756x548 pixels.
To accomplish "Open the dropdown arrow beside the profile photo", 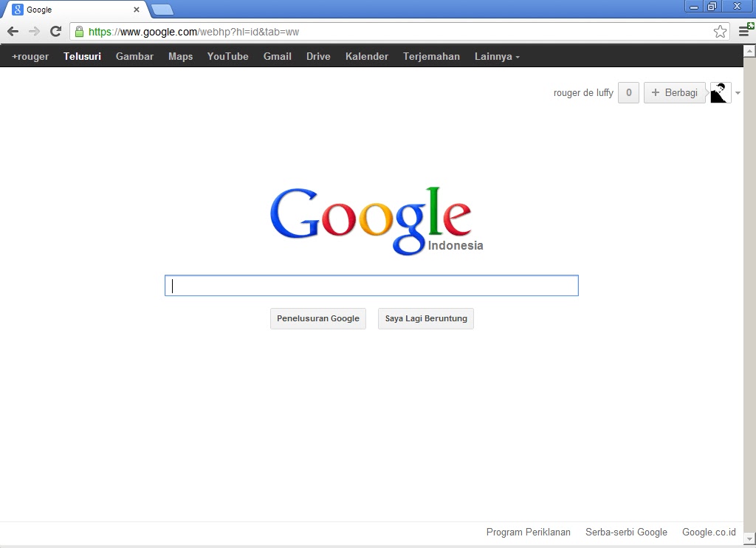I will coord(737,92).
